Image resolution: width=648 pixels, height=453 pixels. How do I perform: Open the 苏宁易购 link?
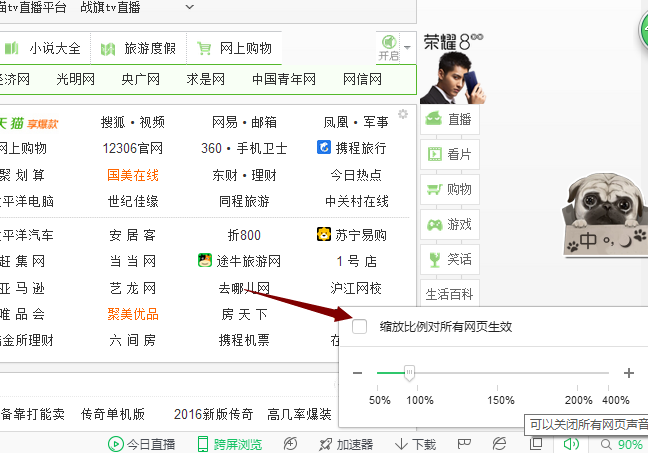[352, 235]
